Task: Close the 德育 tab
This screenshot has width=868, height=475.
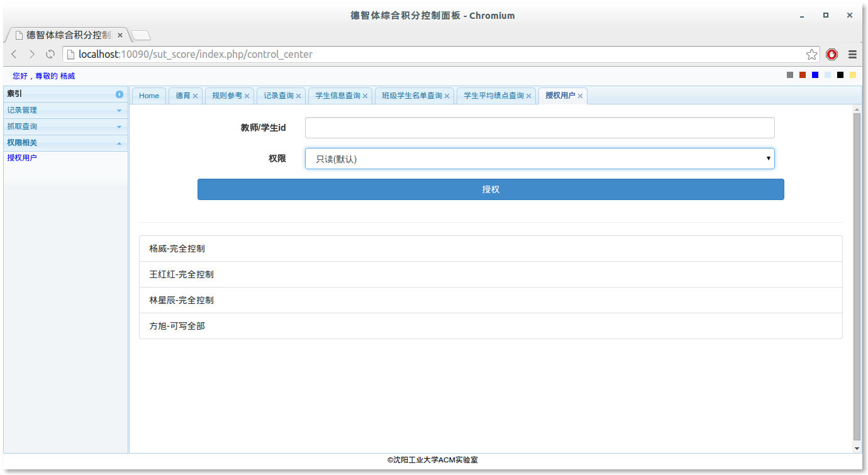Action: 196,96
